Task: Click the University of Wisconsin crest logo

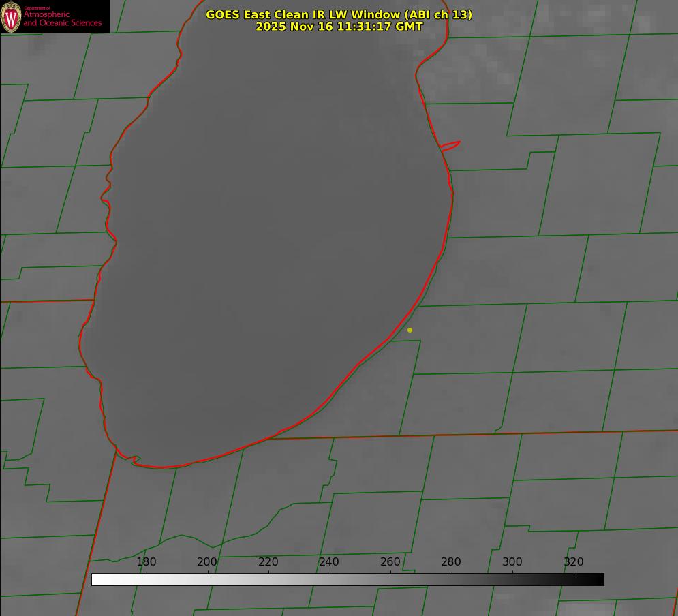Action: point(11,16)
